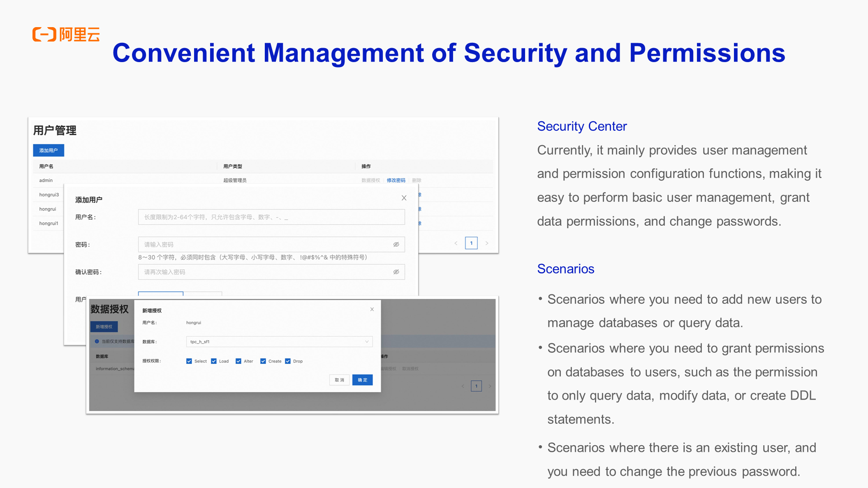
Task: Uncheck the Select permission checkbox
Action: coord(189,361)
